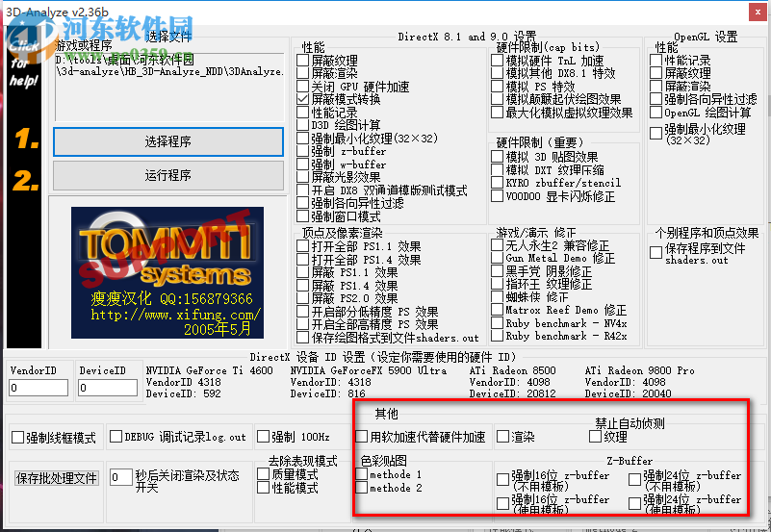This screenshot has height=532, width=771.
Task: Enable 屏蔽纹理 under DirectX 性能
Action: [x=303, y=61]
